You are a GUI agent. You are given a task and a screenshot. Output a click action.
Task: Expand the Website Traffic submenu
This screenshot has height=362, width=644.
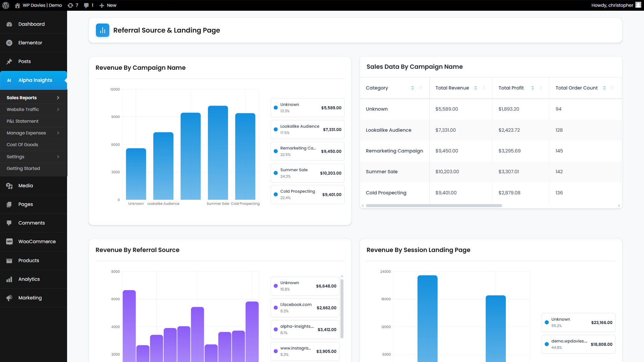click(x=58, y=110)
